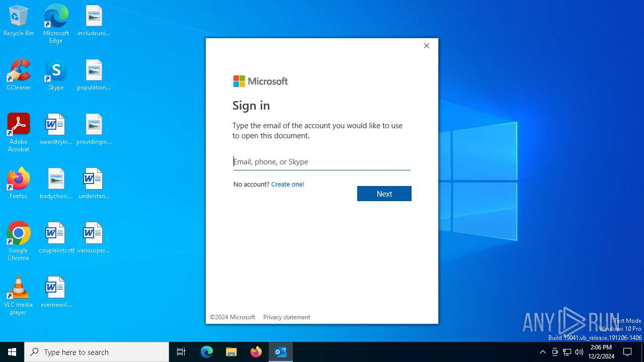Click the Microsoft logo in dialog
Viewport: 644px width, 362px height.
pyautogui.click(x=261, y=81)
